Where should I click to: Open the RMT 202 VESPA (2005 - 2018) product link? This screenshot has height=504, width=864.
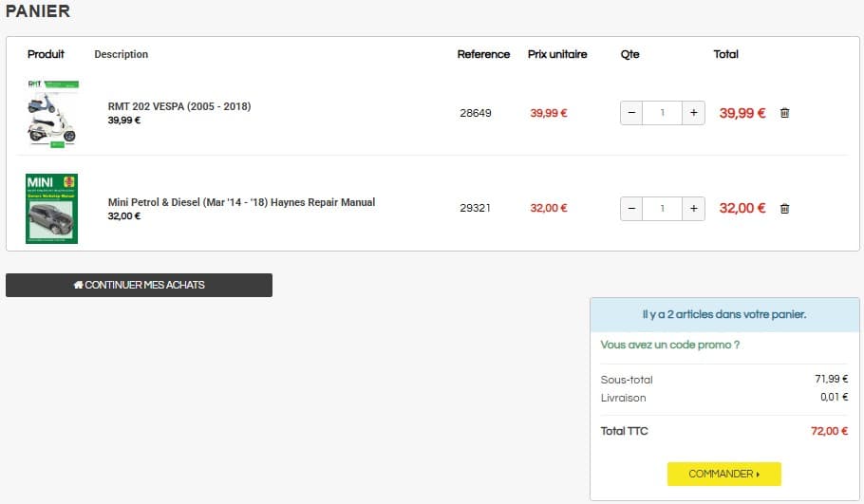coord(179,106)
